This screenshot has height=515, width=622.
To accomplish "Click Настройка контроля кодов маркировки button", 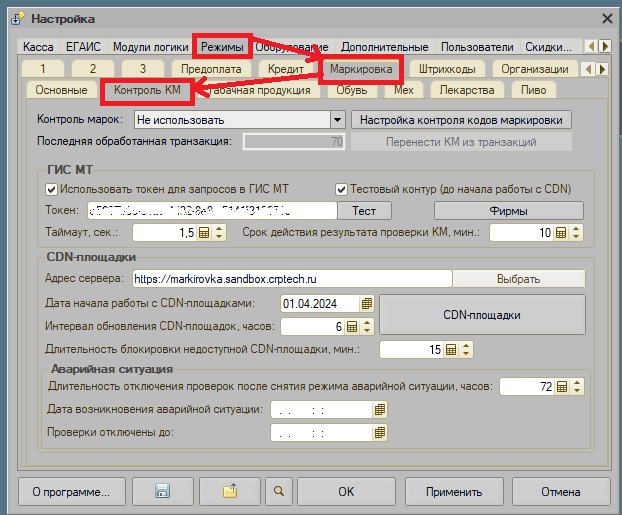I will click(x=461, y=120).
